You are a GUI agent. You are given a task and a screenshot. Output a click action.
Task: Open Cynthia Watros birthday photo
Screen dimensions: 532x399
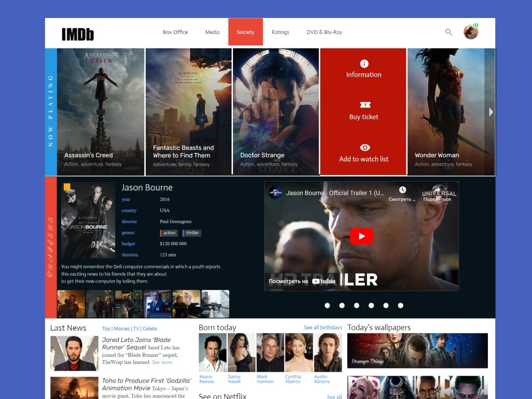click(x=299, y=352)
